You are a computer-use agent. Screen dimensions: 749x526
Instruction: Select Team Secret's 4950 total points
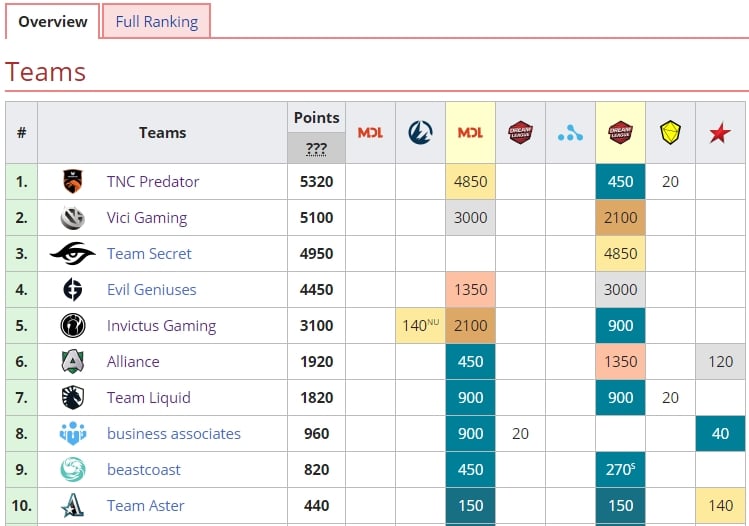click(316, 254)
